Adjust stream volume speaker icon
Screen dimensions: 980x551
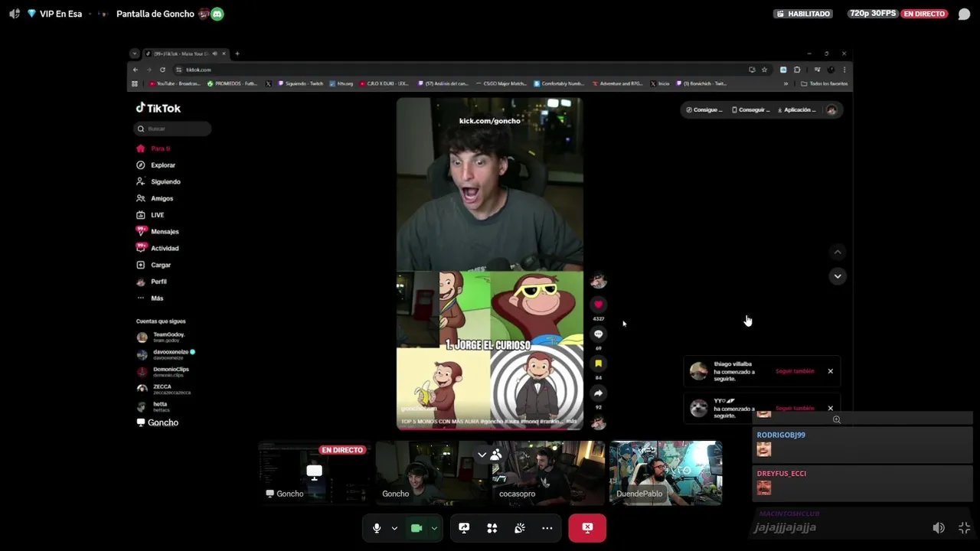click(939, 528)
